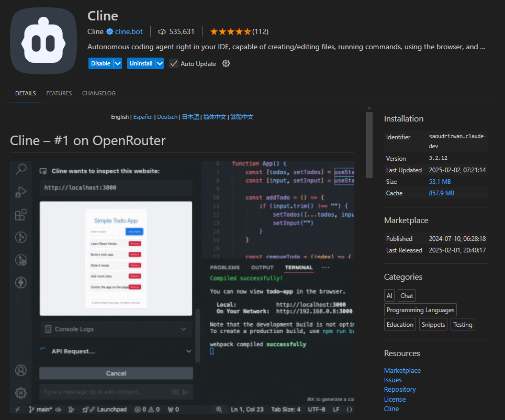Click the readme vertical scrollbar thumb

tap(369, 145)
